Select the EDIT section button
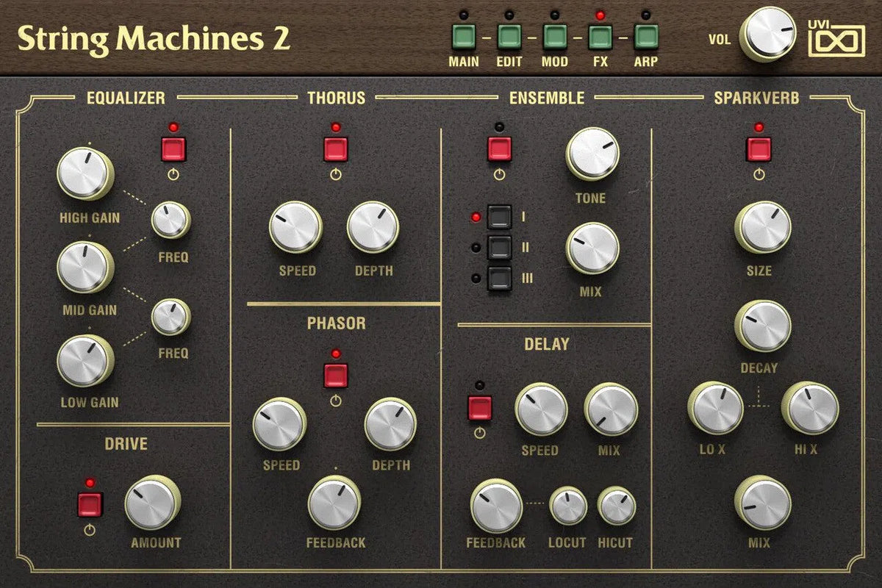The width and height of the screenshot is (882, 588). (509, 35)
